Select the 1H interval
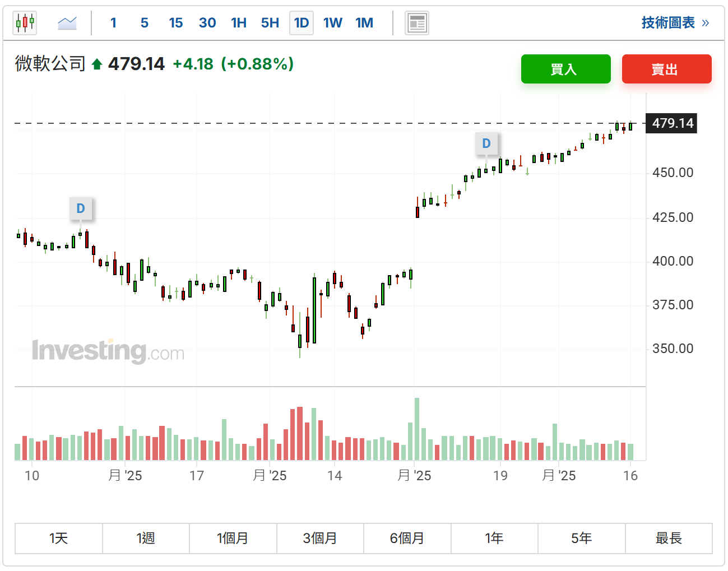Screen dimensions: 728x571 (x=239, y=23)
